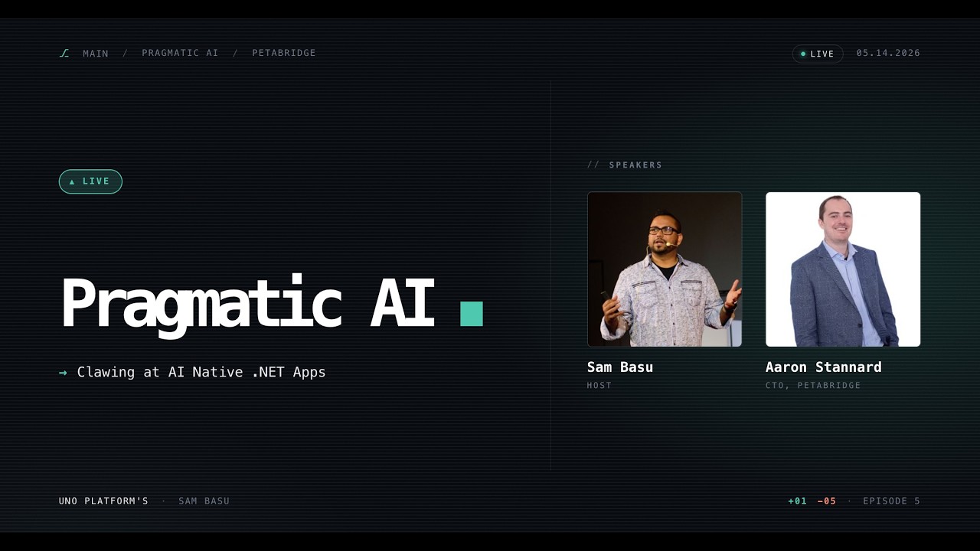Click the CTO, PETABRIDGE label
Viewport: 980px width, 551px height.
pyautogui.click(x=813, y=386)
